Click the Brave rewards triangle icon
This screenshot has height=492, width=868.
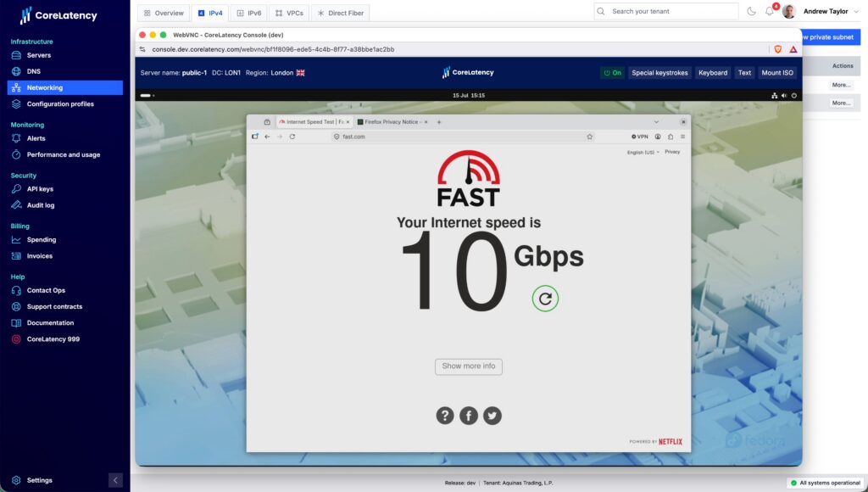point(793,49)
